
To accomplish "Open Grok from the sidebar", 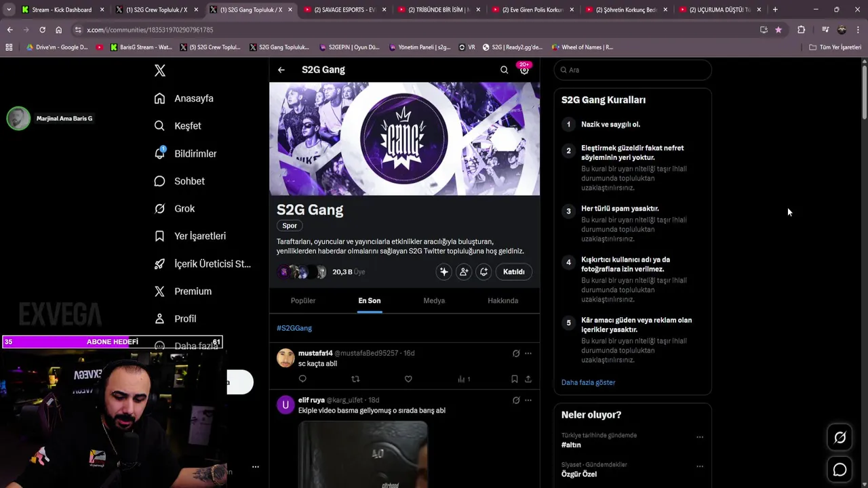I will (x=174, y=209).
